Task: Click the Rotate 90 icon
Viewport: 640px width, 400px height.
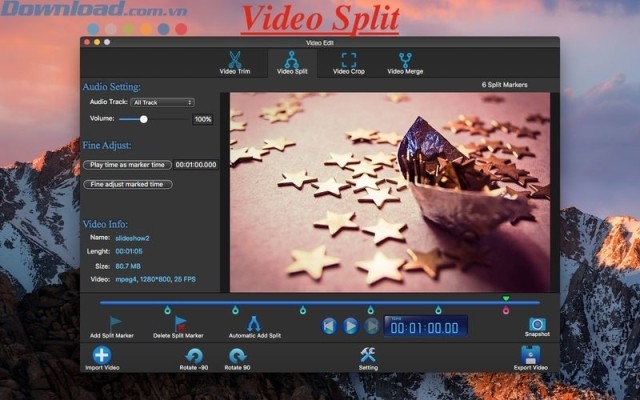Action: click(237, 356)
